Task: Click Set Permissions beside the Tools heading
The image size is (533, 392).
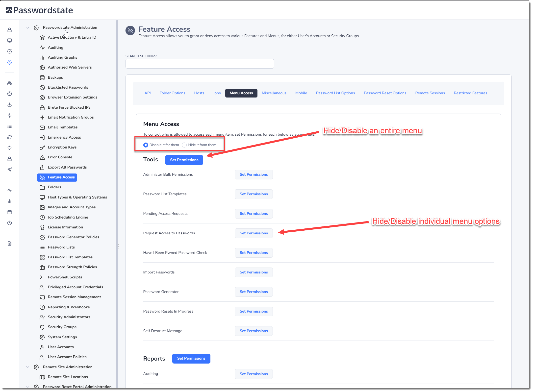Action: 184,160
